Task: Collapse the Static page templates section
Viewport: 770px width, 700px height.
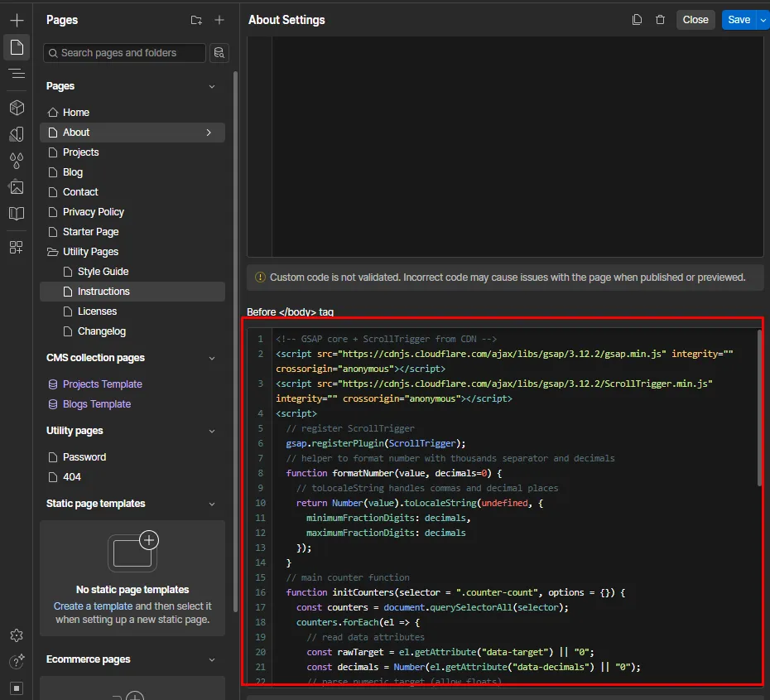Action: pos(212,504)
